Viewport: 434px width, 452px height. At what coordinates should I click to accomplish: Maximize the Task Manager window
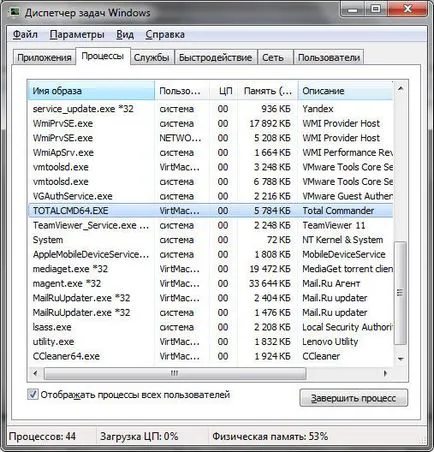point(376,9)
